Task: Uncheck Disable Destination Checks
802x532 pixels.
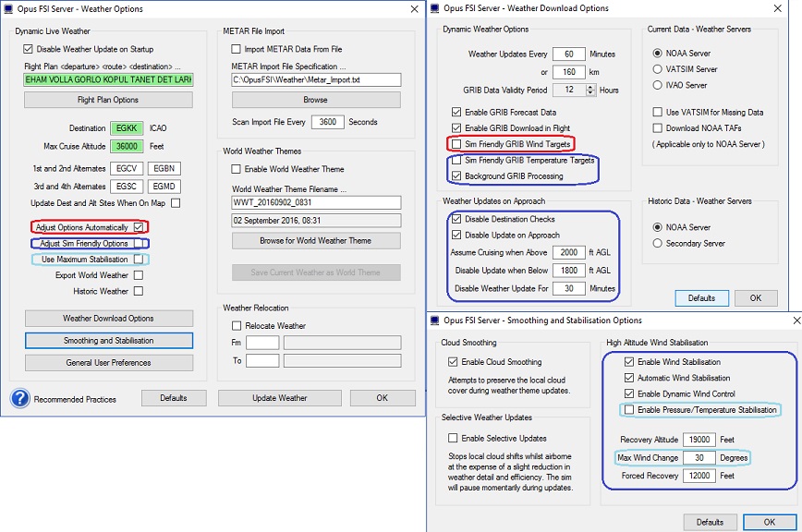Action: 456,219
